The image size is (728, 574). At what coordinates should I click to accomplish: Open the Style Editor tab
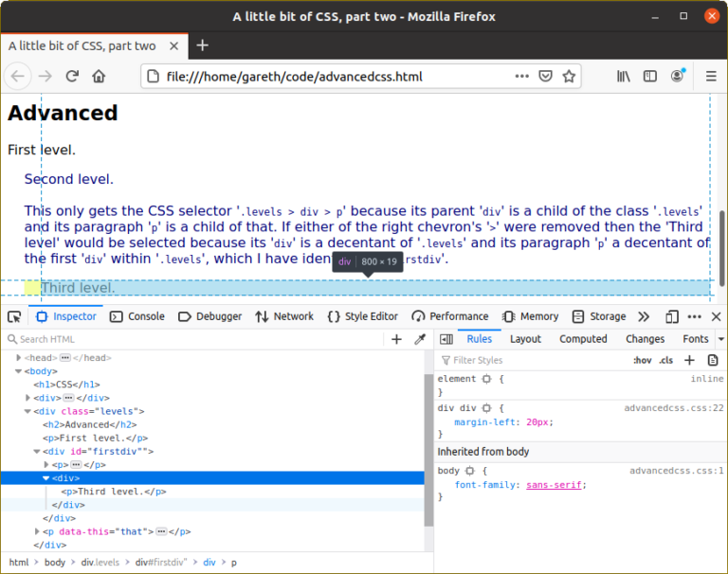tap(363, 316)
